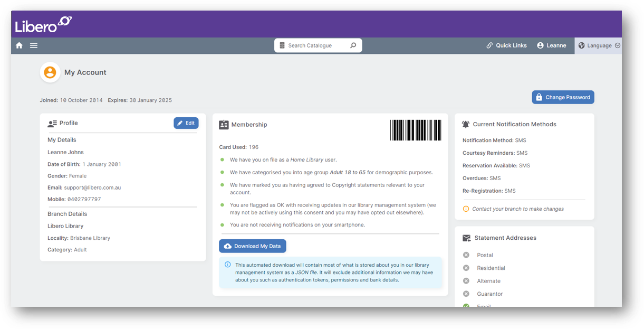Click the bell icon on Current Notification Methods
The image size is (644, 329).
(x=466, y=124)
